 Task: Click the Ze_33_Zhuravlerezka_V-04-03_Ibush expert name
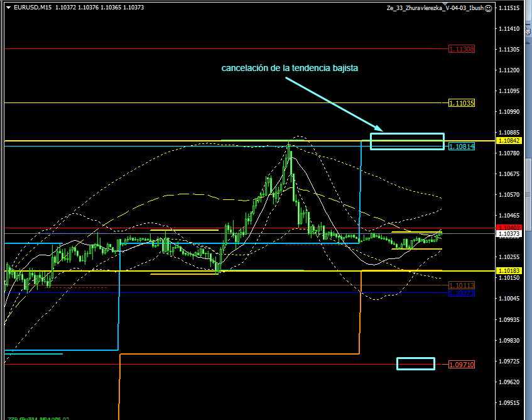point(435,8)
